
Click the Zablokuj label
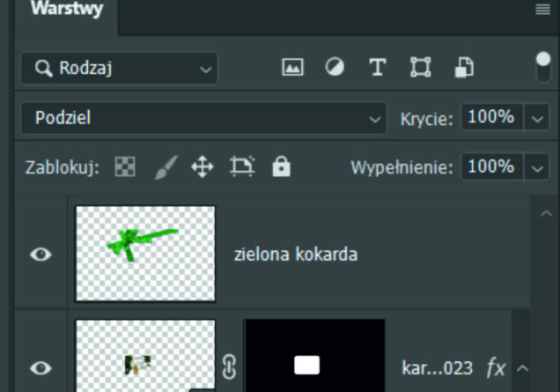pos(63,167)
